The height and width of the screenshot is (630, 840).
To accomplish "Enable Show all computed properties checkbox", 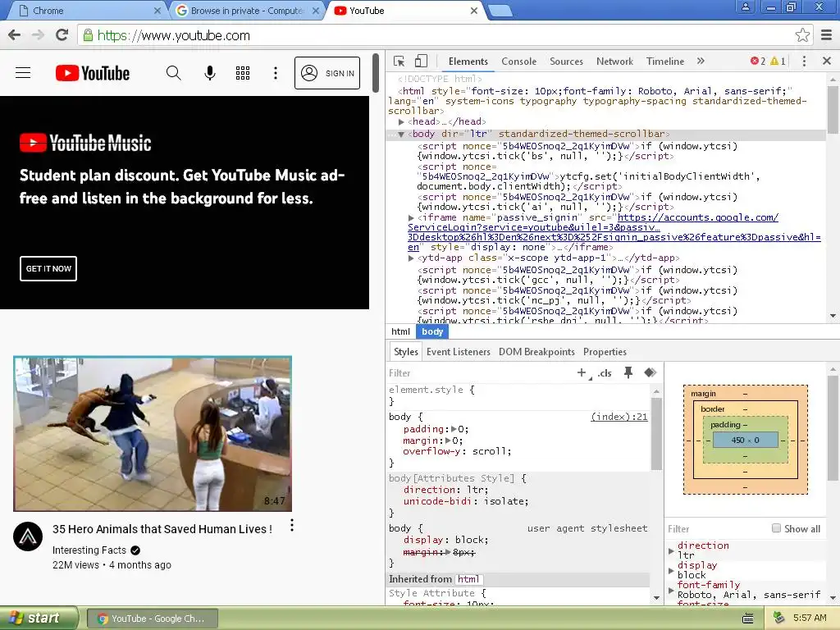I will [x=776, y=528].
